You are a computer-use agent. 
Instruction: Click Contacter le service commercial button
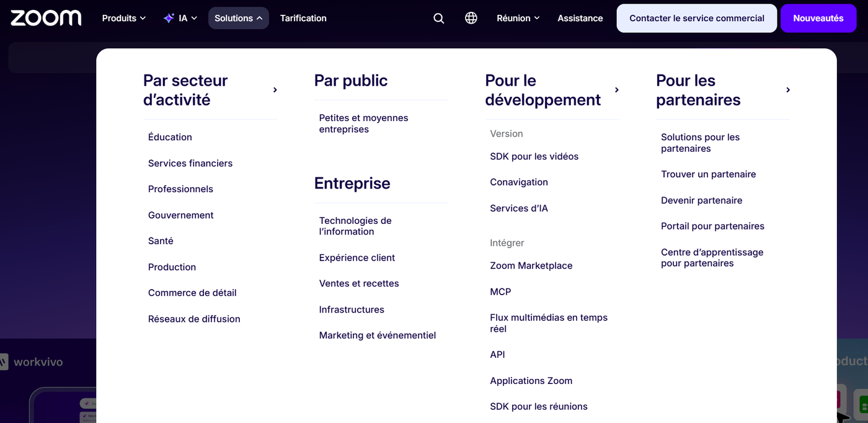click(x=697, y=19)
